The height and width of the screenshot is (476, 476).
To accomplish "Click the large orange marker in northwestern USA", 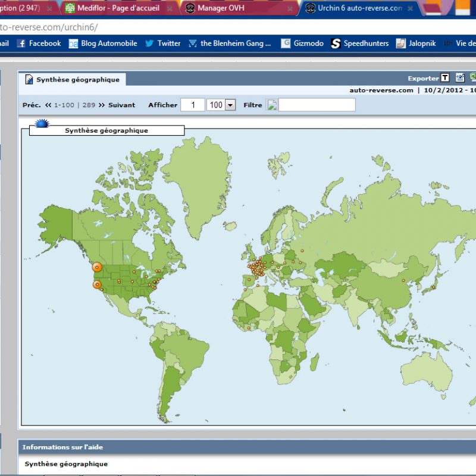I will coord(97,268).
